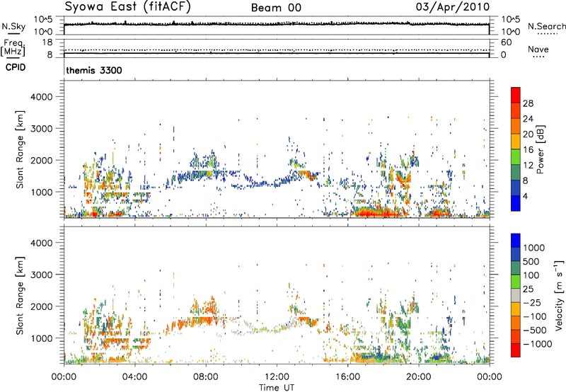Click the '3000' tick of the velocity panel
Screen dimensions: 566x392
pos(41,275)
